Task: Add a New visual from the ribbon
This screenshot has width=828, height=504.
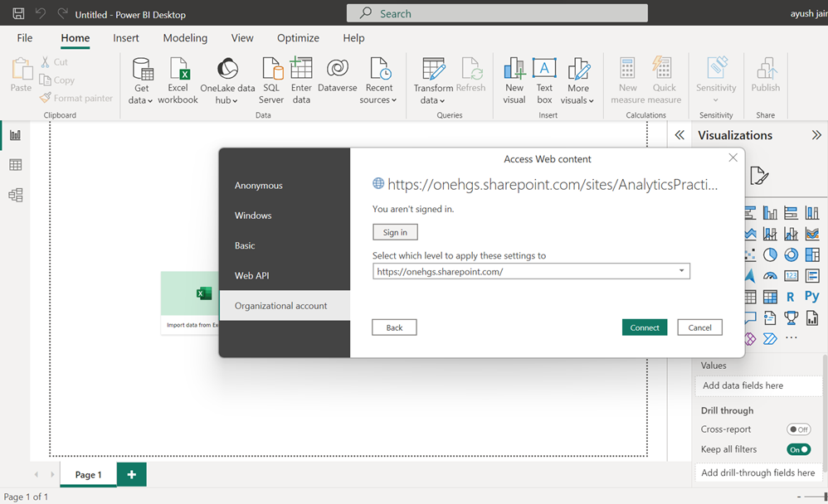Action: [x=514, y=80]
